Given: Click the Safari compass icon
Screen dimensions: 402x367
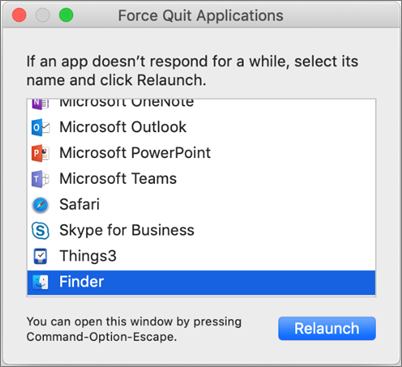Looking at the screenshot, I should [x=40, y=205].
